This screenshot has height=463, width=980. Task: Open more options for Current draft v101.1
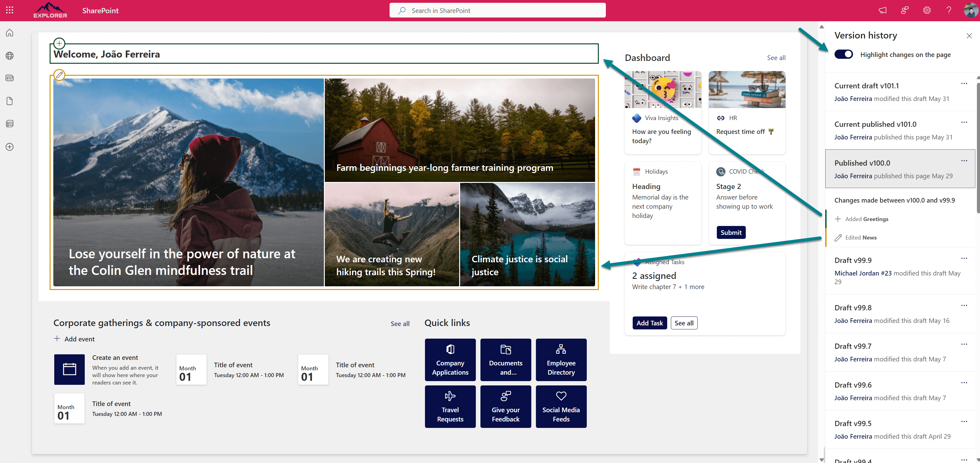click(964, 83)
